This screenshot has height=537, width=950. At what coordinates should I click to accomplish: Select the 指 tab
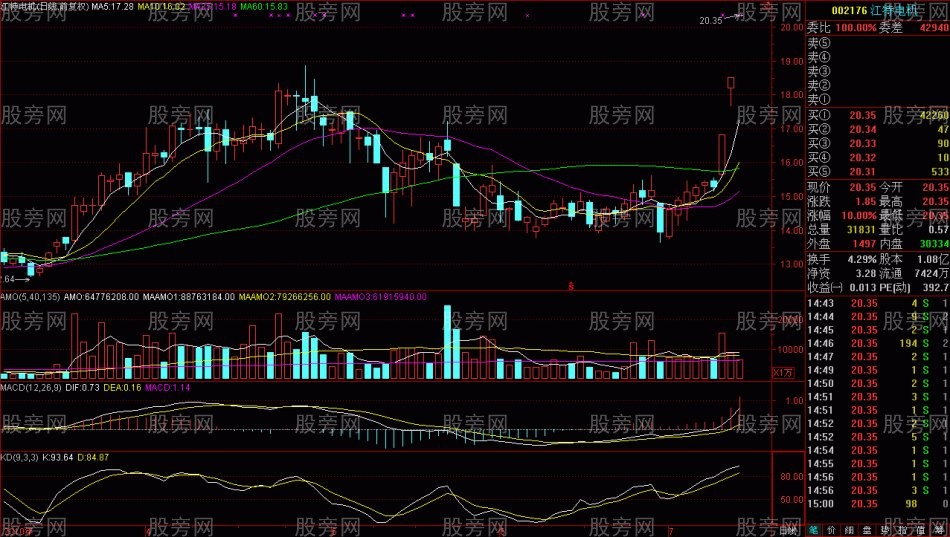904,530
